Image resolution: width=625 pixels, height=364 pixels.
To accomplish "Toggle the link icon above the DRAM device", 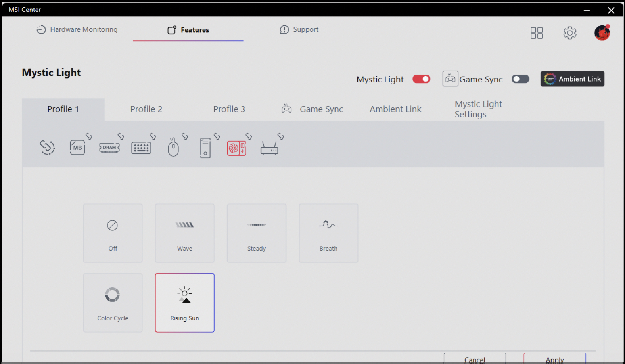I will [x=121, y=136].
